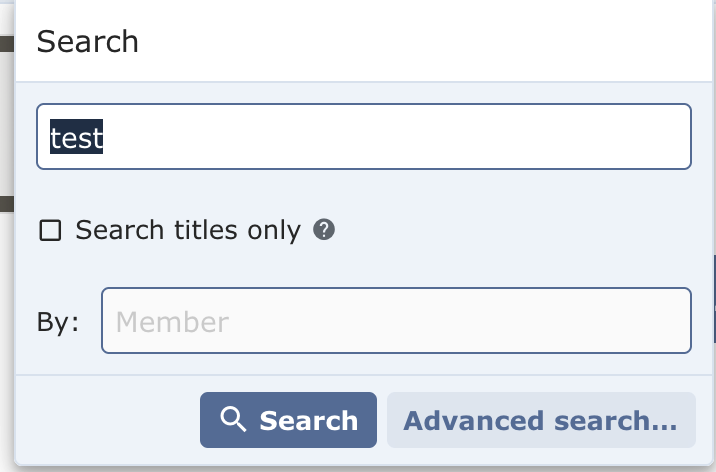Click the "Search titles only" label text
Viewport: 716px width, 472px height.
[188, 230]
